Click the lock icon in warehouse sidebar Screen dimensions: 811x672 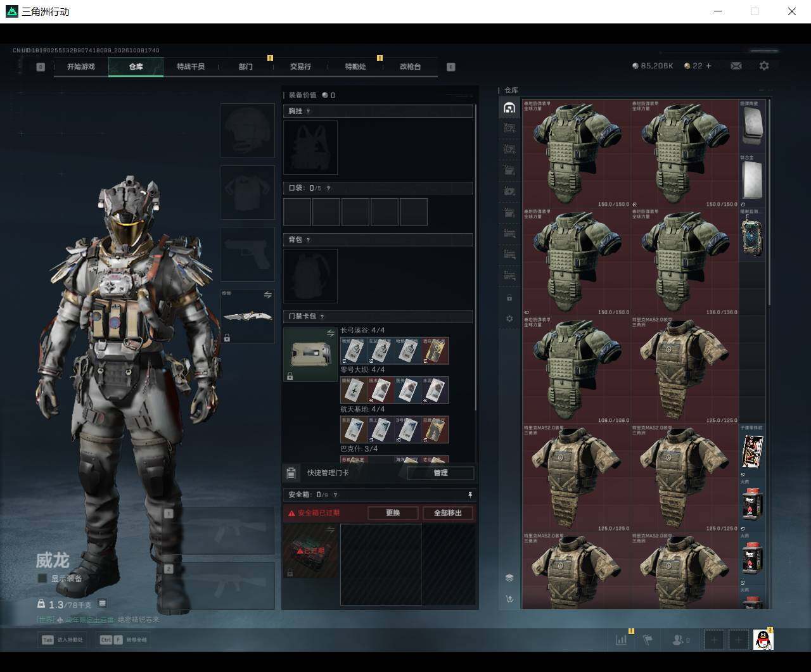[509, 298]
